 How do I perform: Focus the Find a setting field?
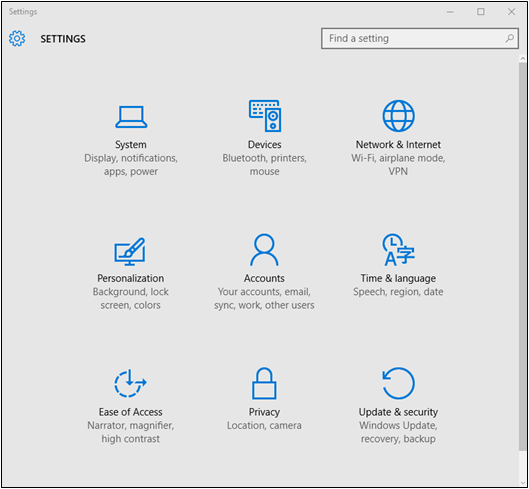coord(420,38)
